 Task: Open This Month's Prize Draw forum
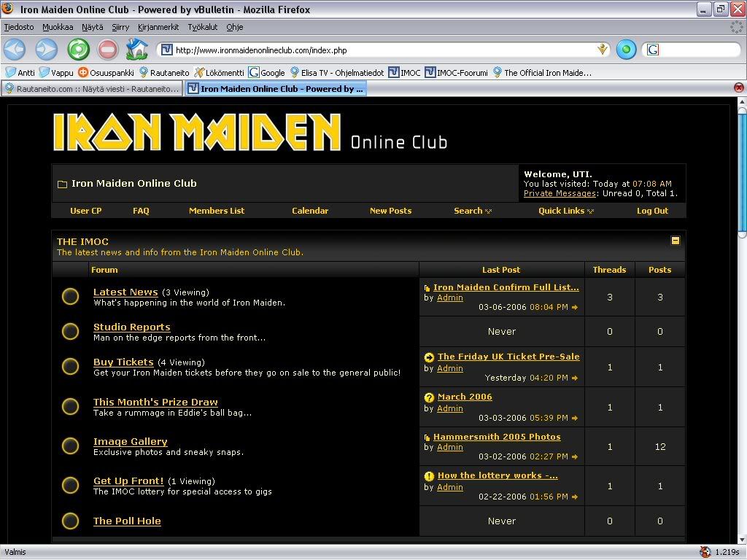click(156, 402)
